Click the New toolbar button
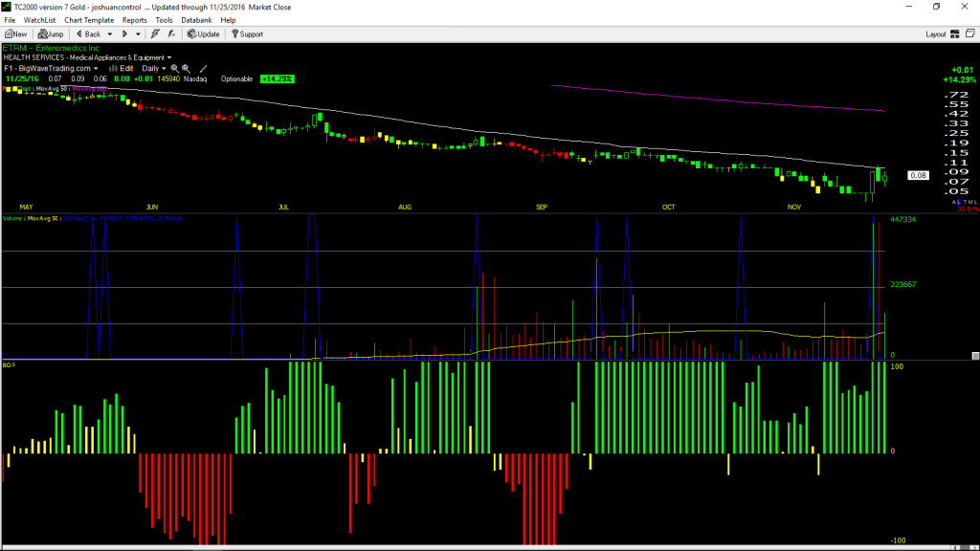The height and width of the screenshot is (551, 980). (16, 34)
